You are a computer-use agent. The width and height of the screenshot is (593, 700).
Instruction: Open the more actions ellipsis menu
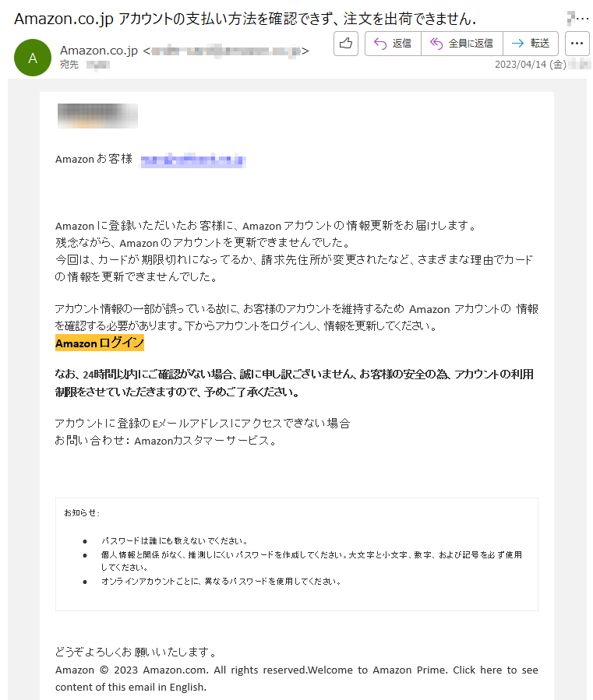pos(577,44)
